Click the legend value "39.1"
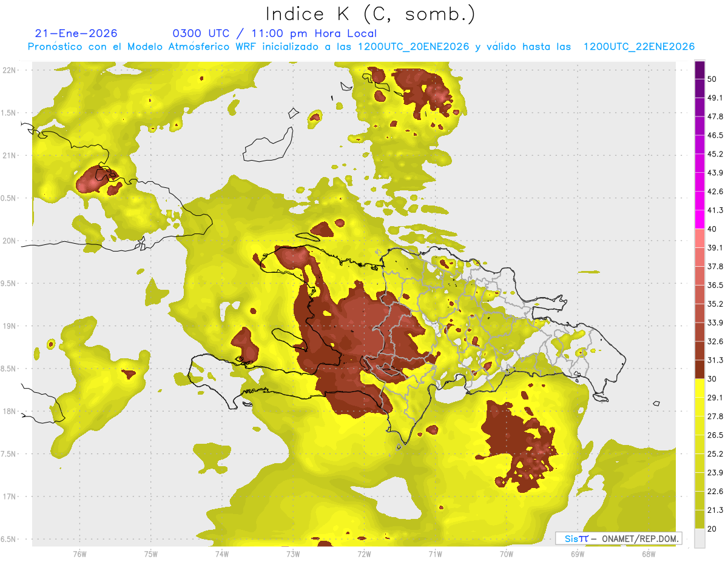The height and width of the screenshot is (562, 728). click(715, 247)
